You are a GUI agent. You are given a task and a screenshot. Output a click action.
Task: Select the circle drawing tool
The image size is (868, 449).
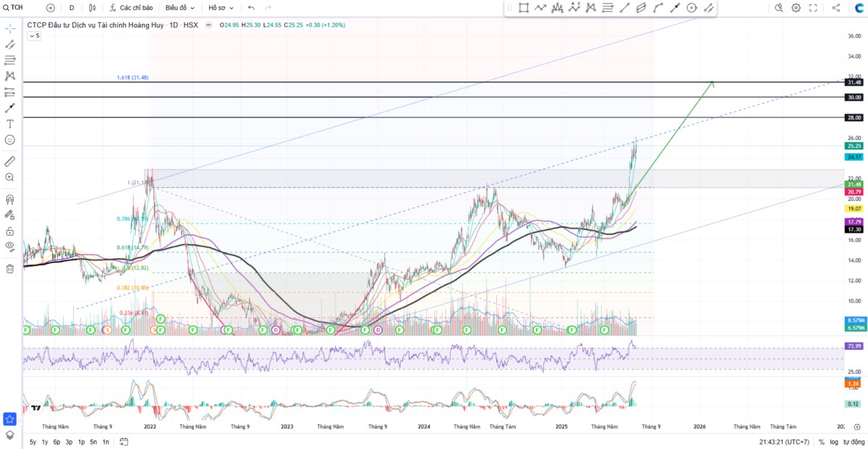pos(692,8)
